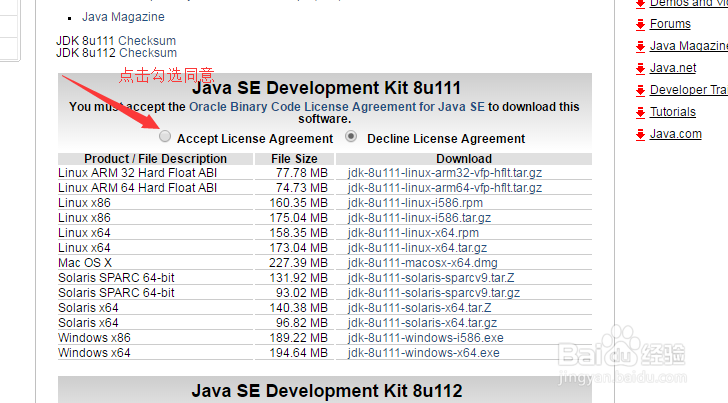Click the Java SE Development Kit 8u112 heading
This screenshot has width=728, height=403.
[327, 390]
